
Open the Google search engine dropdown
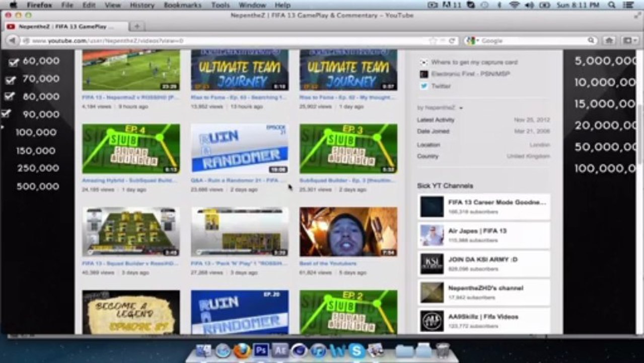point(472,40)
